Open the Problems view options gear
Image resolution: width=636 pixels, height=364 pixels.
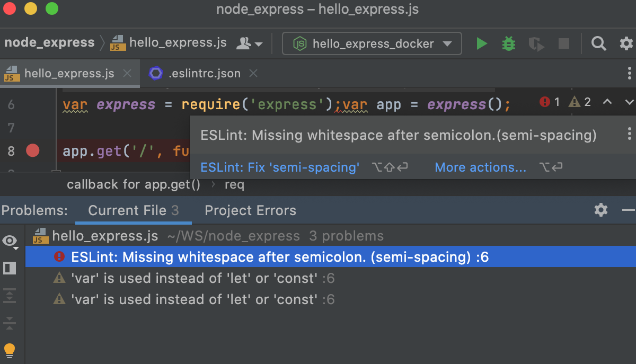(x=600, y=210)
